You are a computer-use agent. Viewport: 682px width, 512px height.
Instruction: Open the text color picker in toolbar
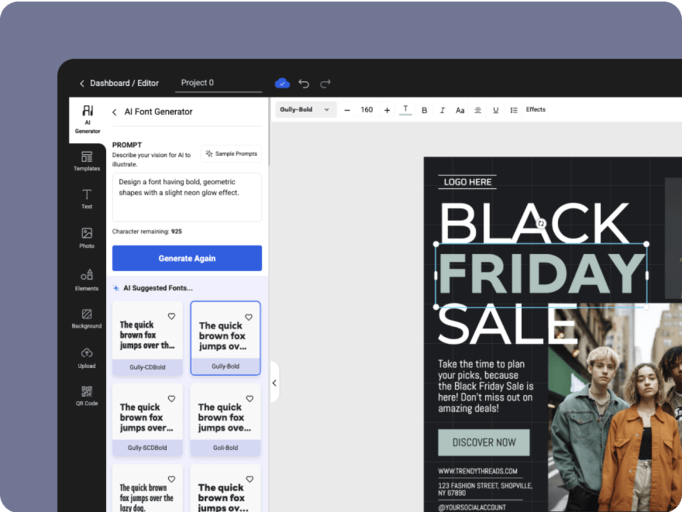405,110
